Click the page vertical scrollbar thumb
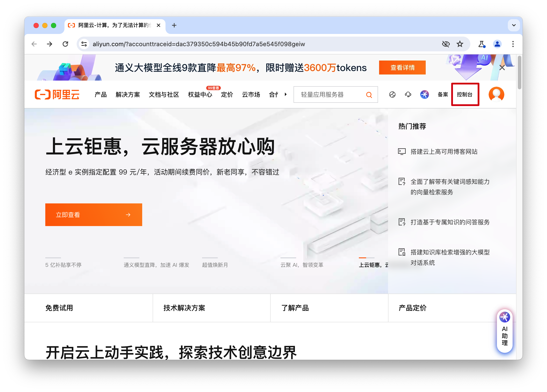The height and width of the screenshot is (392, 547). pos(520,72)
